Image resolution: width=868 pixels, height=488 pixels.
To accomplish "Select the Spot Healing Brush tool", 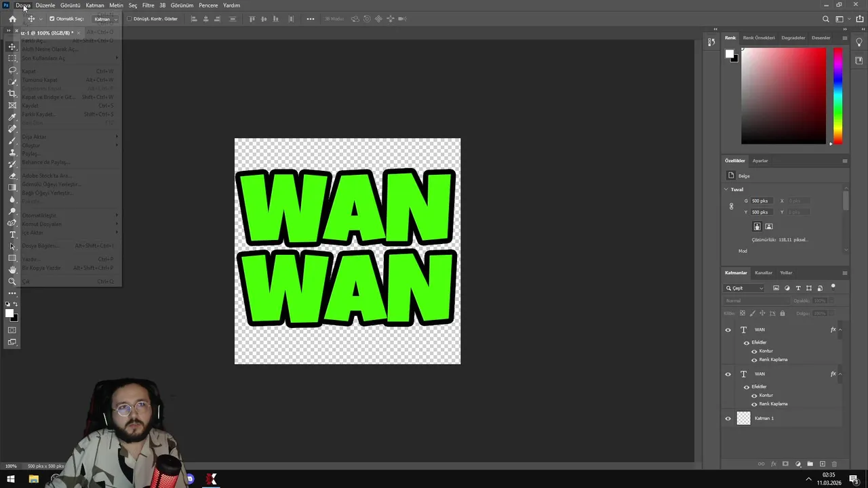I will [12, 129].
